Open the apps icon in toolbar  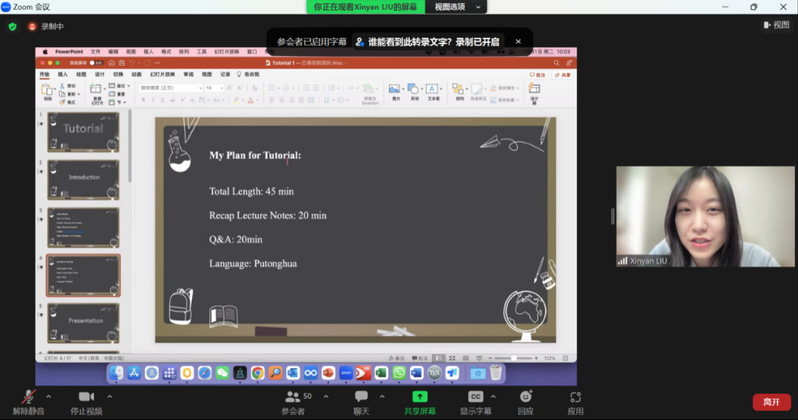pyautogui.click(x=575, y=397)
